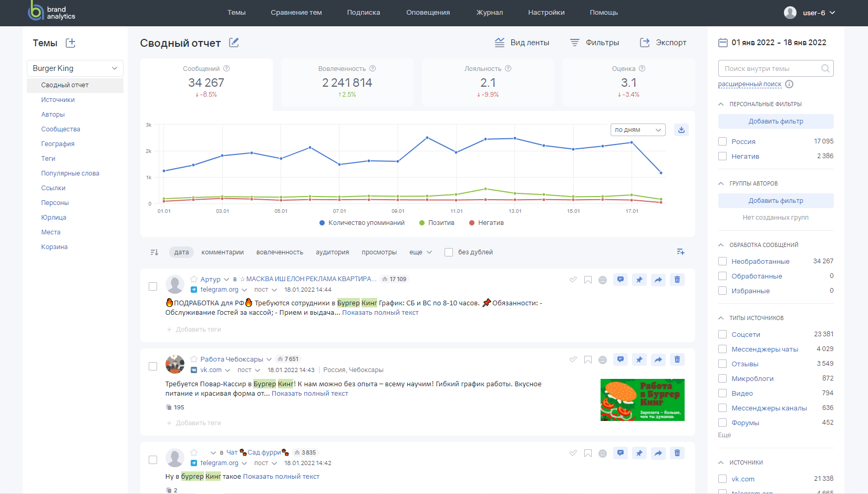Viewport: 868px width, 494px height.
Task: Show the info tooltip next to расширенный поиск
Action: tap(789, 84)
